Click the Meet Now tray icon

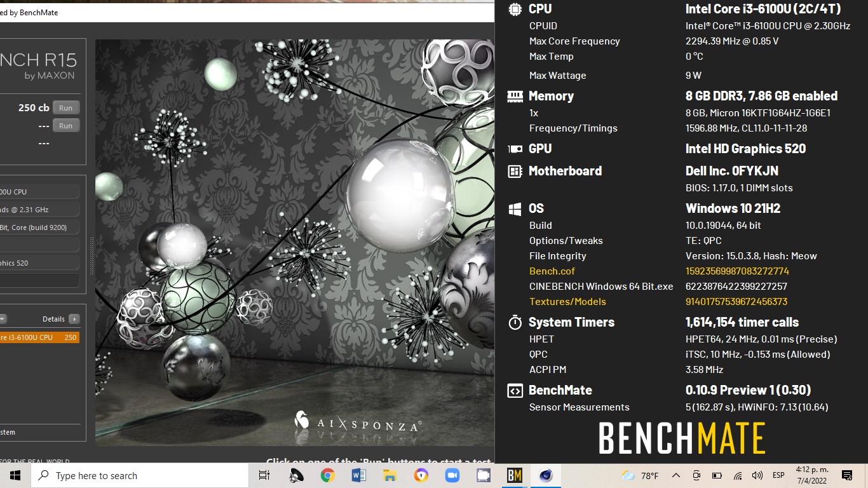[x=696, y=475]
